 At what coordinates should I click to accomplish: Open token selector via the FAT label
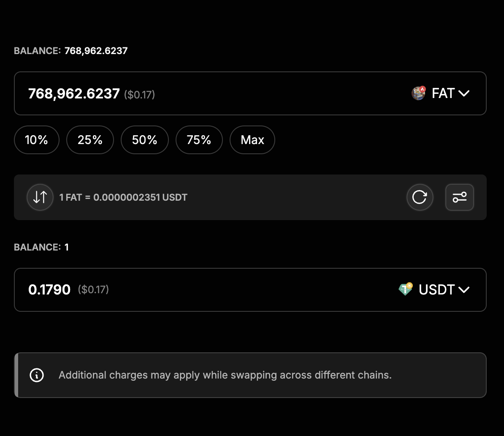pos(443,93)
